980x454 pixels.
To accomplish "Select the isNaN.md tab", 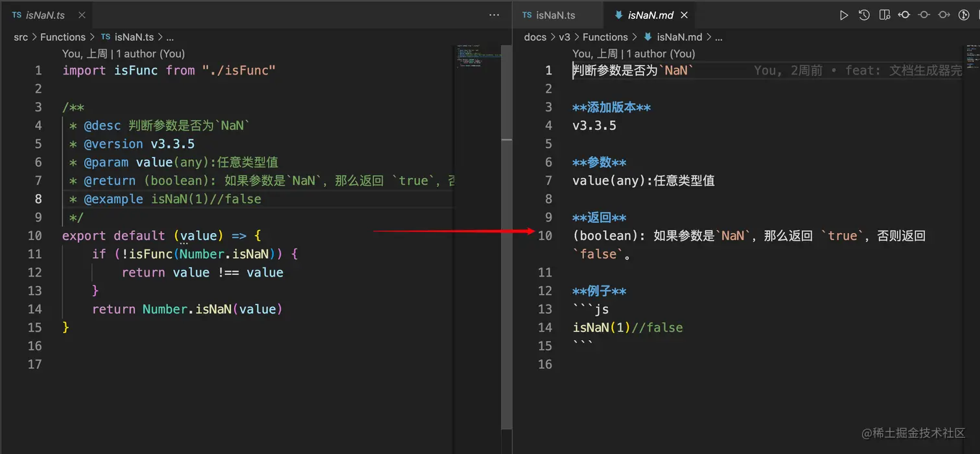I will [650, 15].
